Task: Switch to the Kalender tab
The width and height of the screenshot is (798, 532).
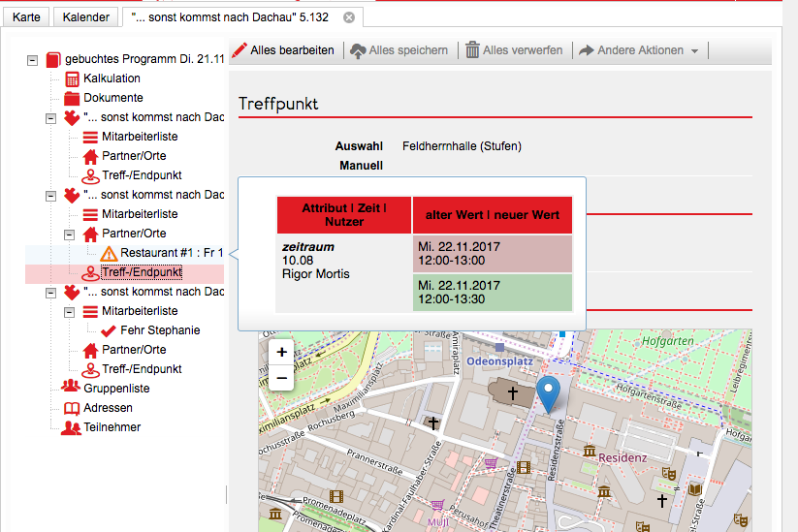Action: pyautogui.click(x=85, y=17)
